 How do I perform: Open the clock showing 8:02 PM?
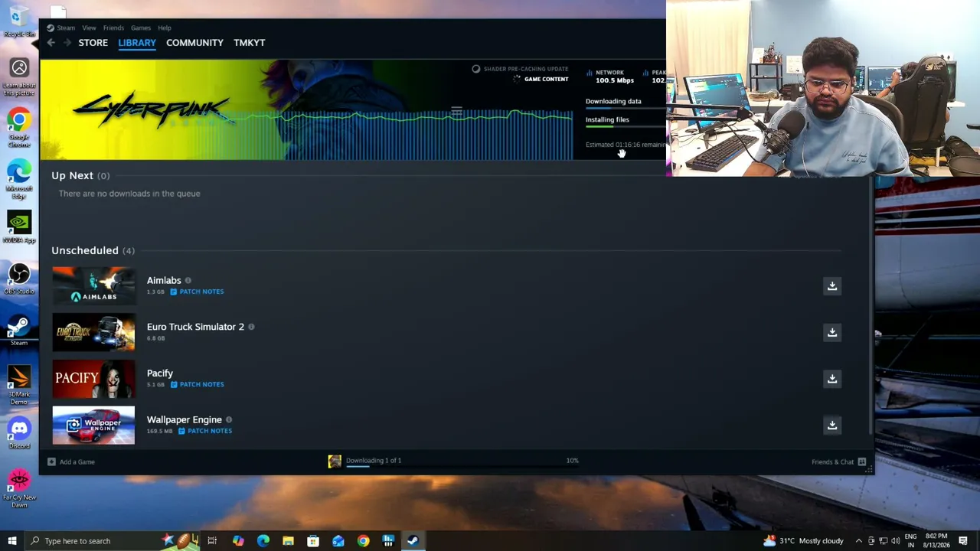coord(936,541)
